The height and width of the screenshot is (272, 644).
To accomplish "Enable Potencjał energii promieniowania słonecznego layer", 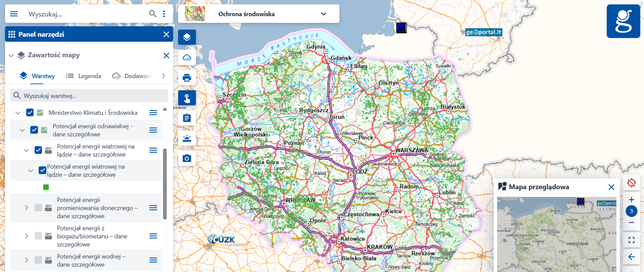I will [38, 208].
